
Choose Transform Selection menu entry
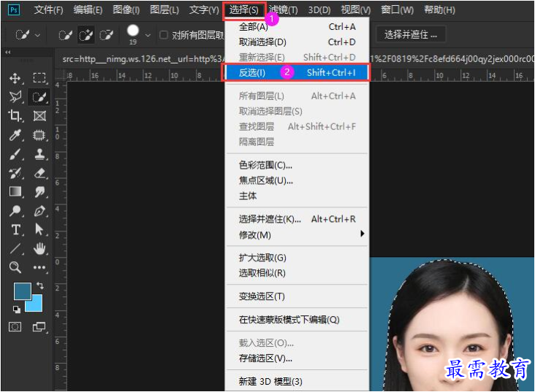point(297,296)
